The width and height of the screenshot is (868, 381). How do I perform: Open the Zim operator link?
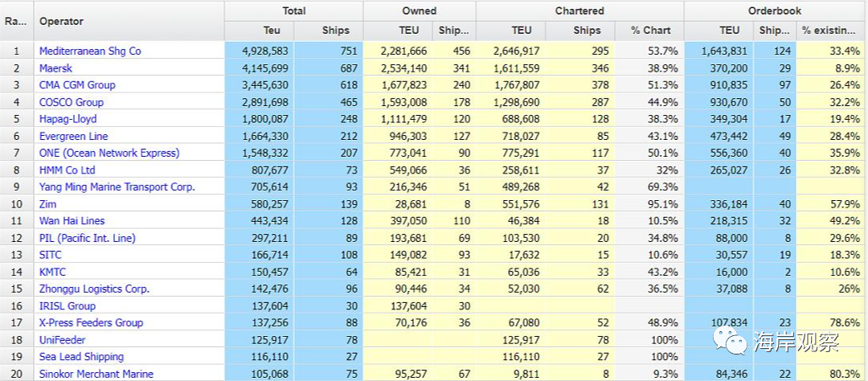47,204
